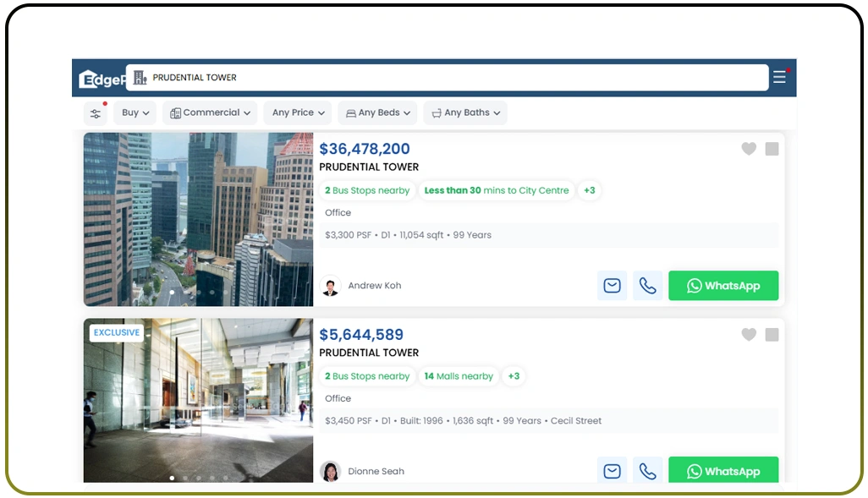The height and width of the screenshot is (498, 868).
Task: Toggle the compare square on the top listing
Action: (x=772, y=149)
